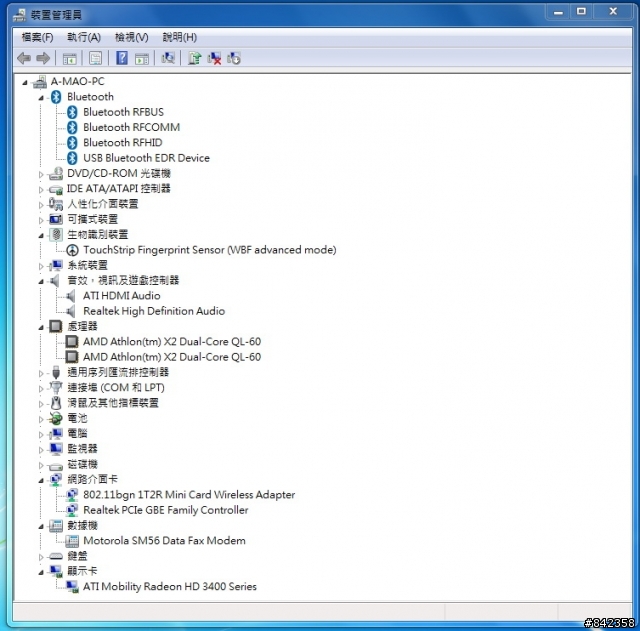Screen dimensions: 640x631
Task: Click the Bluetooth category icon
Action: pyautogui.click(x=56, y=97)
